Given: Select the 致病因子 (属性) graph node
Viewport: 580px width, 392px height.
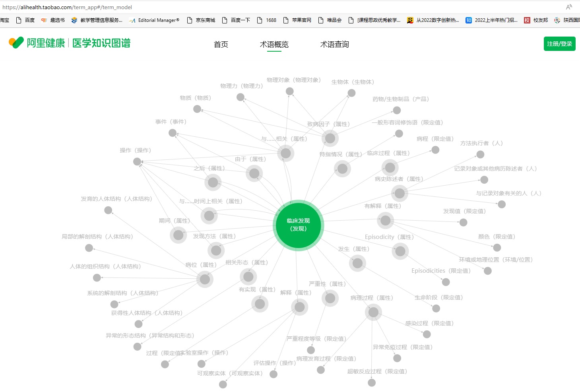Looking at the screenshot, I should (x=330, y=138).
